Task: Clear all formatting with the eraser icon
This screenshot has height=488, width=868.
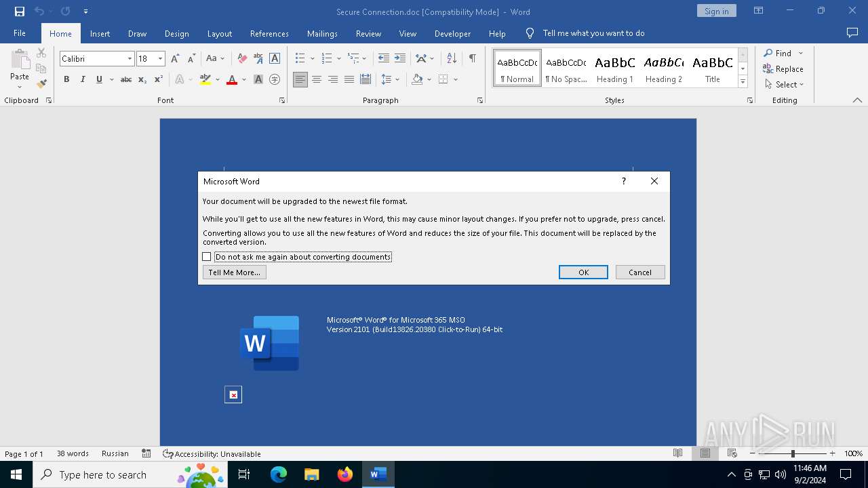Action: coord(242,59)
